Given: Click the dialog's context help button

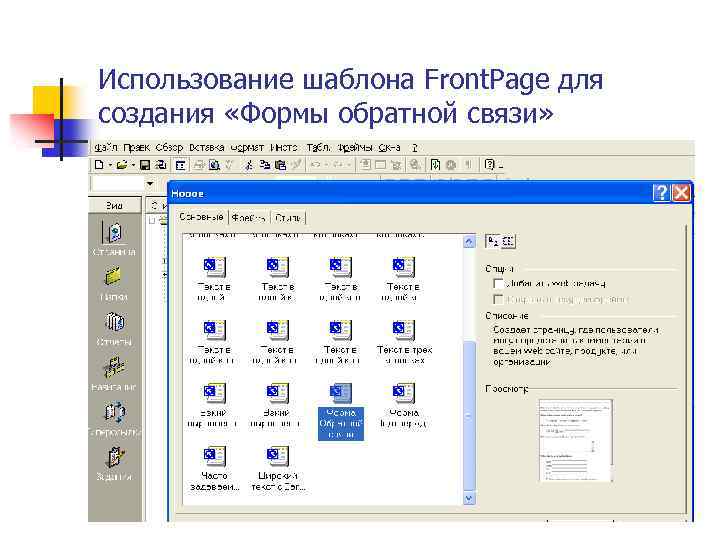Looking at the screenshot, I should [661, 193].
